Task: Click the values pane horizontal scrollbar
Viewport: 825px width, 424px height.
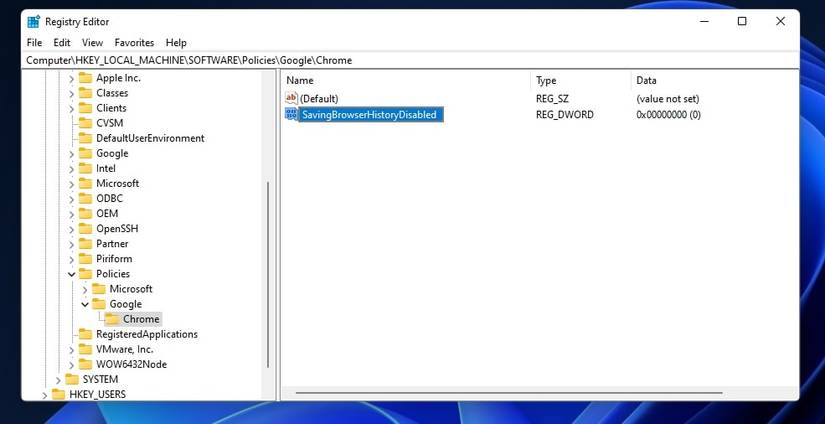Action: (509, 393)
